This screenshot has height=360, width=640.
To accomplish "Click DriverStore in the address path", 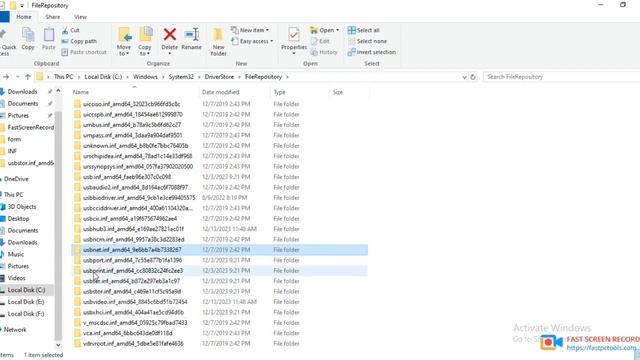I will [x=219, y=77].
